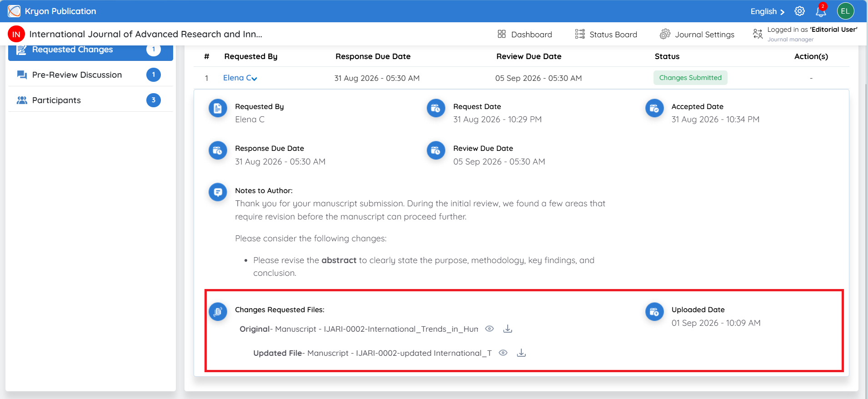Download the Original manuscript file
The height and width of the screenshot is (399, 868).
508,329
